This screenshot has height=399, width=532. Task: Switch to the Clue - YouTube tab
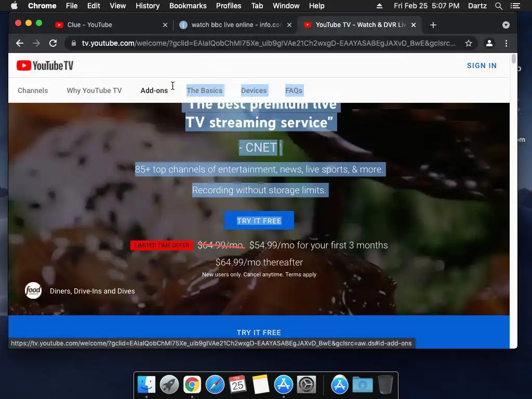coord(111,25)
